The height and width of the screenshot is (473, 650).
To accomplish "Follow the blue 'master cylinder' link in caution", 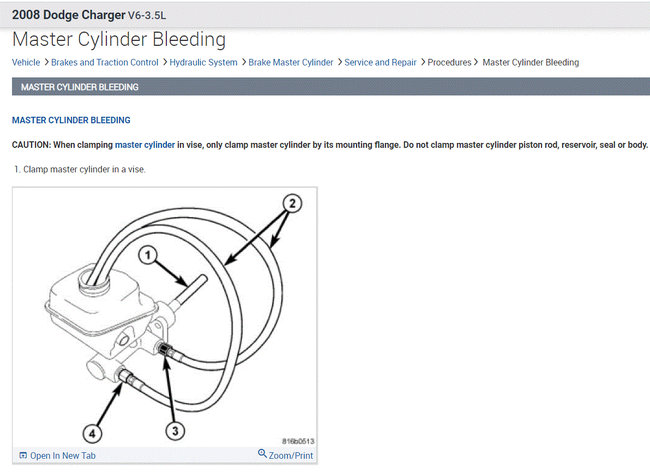I will (x=145, y=145).
